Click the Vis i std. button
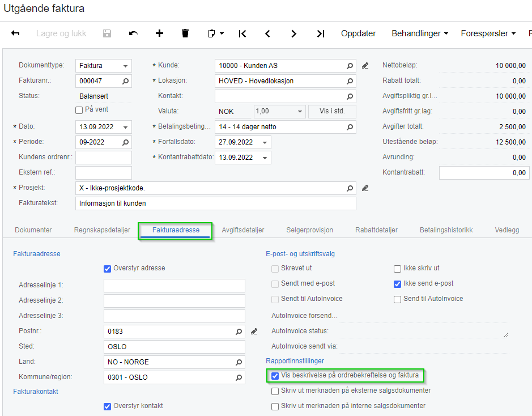This screenshot has width=532, height=416. tap(332, 112)
